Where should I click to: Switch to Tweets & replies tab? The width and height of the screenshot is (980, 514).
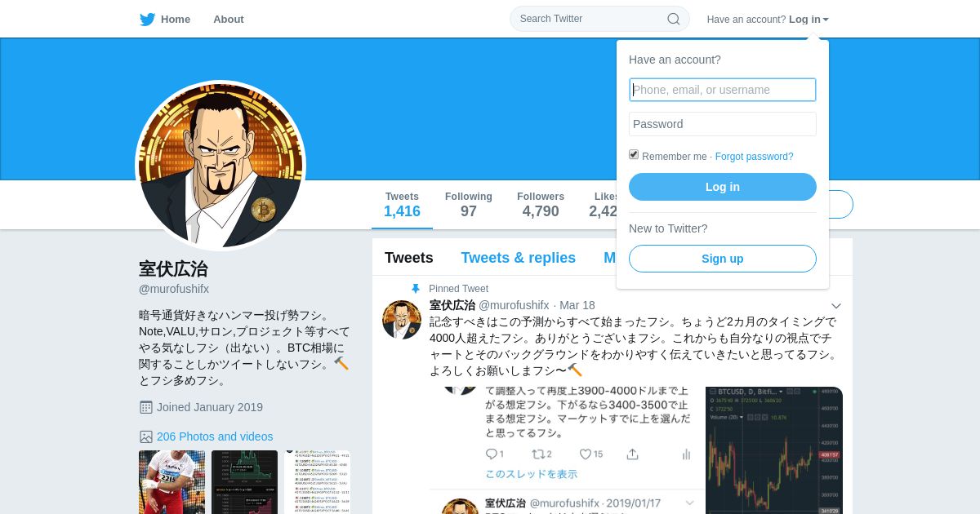(518, 258)
